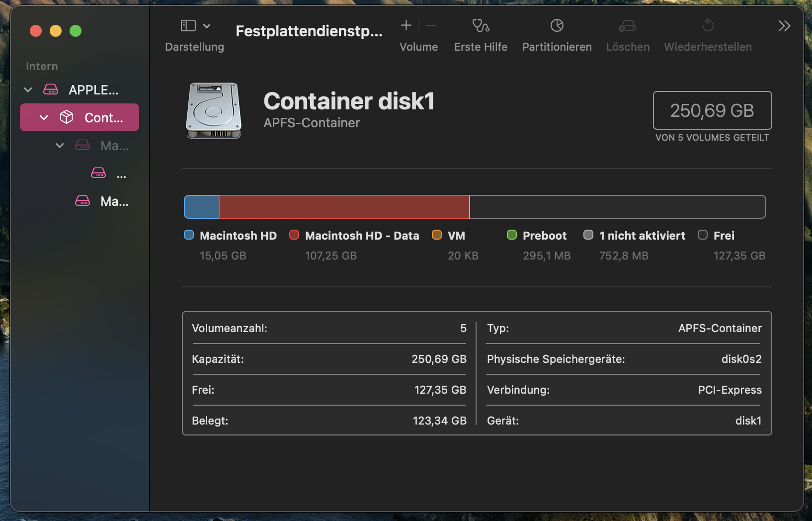Collapse the greyed Ma... volume group chevron

point(60,146)
